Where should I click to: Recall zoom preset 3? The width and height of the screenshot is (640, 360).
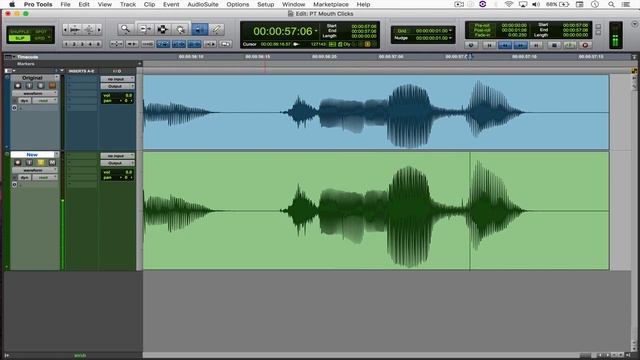tap(82, 44)
